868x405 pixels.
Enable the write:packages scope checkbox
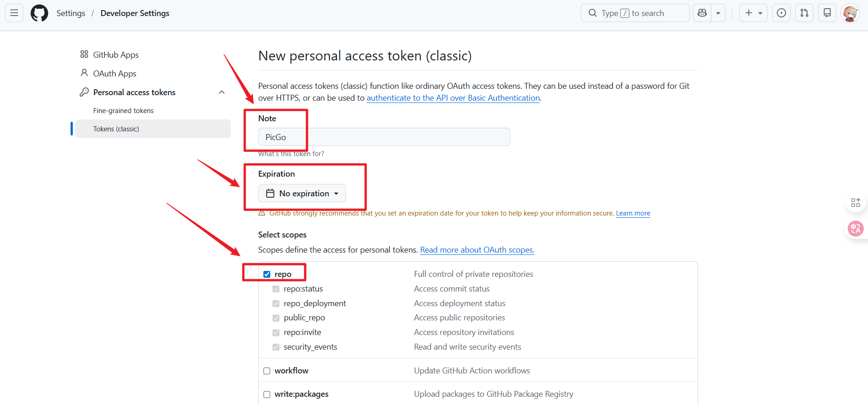[267, 394]
